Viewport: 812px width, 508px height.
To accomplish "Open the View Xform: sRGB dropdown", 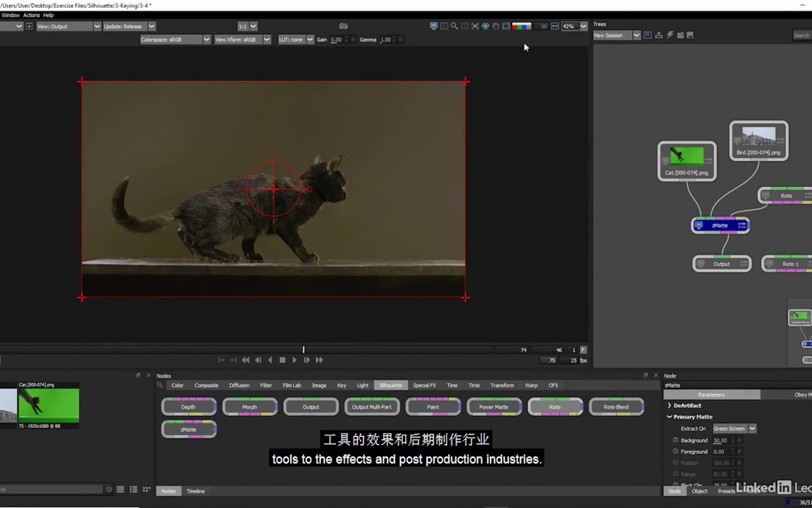I will tap(242, 40).
